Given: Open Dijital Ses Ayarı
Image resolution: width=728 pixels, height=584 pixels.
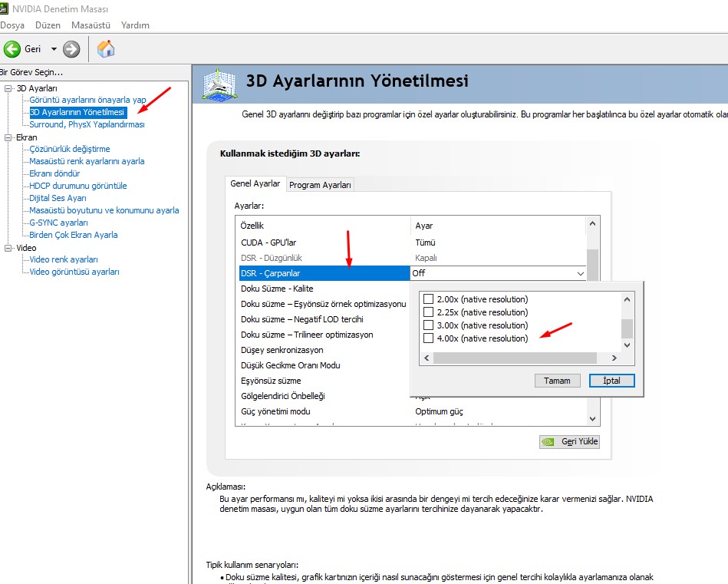Looking at the screenshot, I should pyautogui.click(x=58, y=198).
